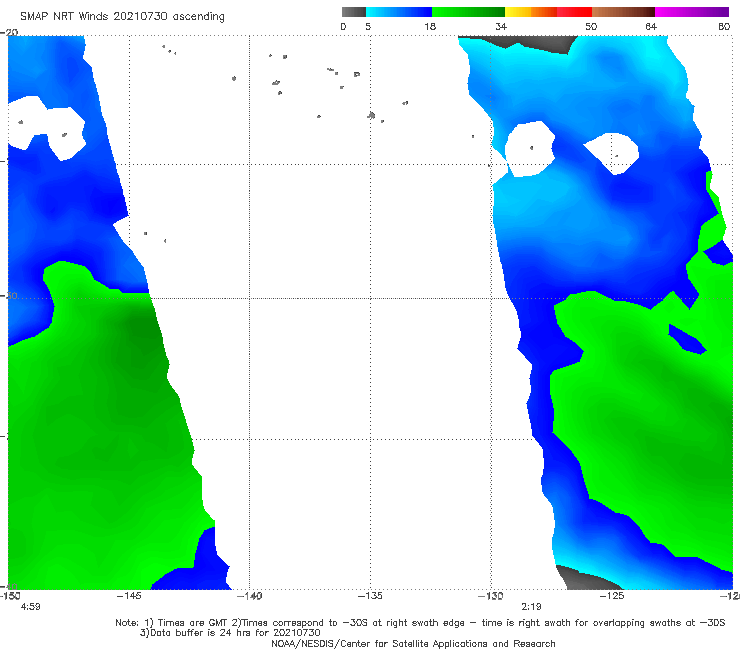The image size is (740, 650).
Task: Click the longitude label '-130'
Action: [x=491, y=596]
